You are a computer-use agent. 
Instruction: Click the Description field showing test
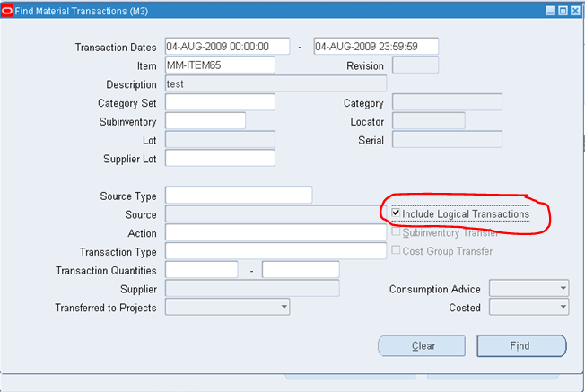[x=275, y=83]
